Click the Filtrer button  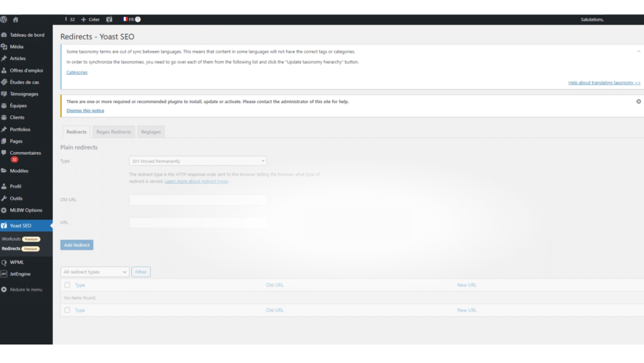click(141, 271)
